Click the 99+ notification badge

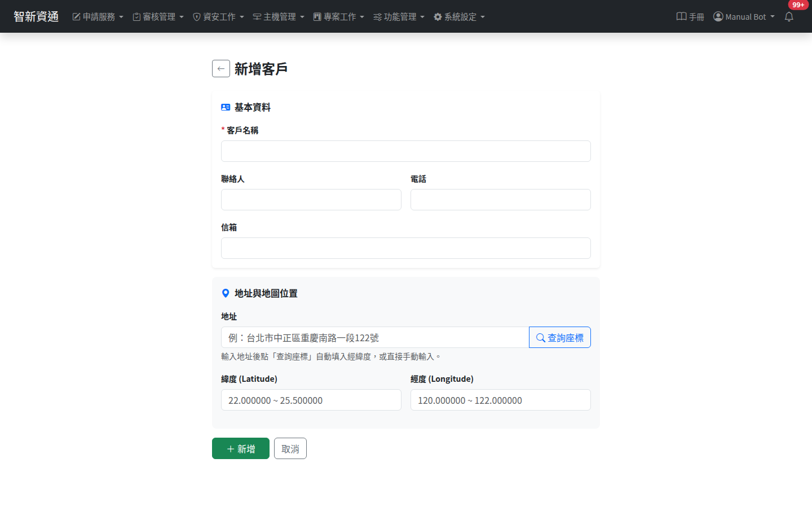coord(798,5)
